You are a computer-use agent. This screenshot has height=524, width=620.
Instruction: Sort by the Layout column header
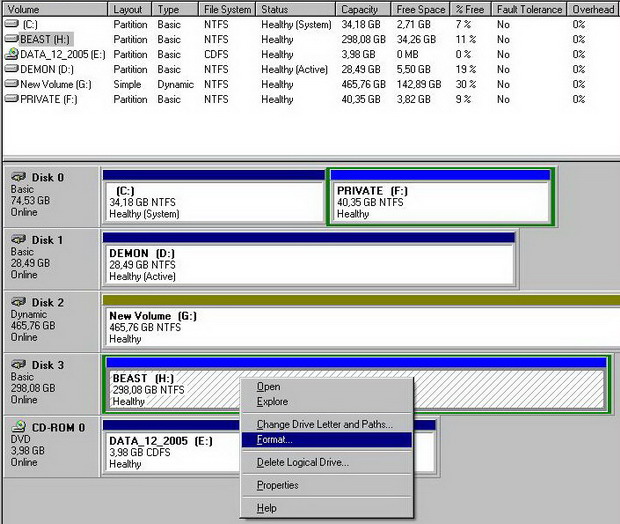(129, 9)
